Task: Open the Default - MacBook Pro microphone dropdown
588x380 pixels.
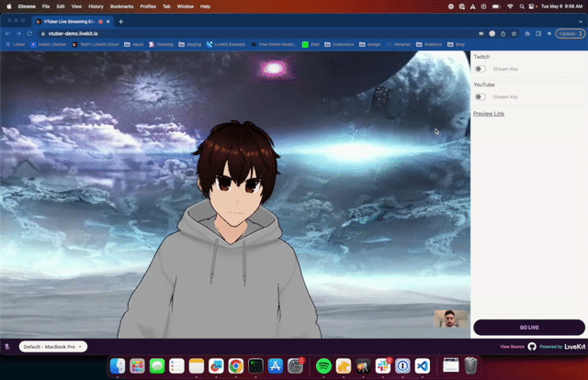Action: [53, 346]
